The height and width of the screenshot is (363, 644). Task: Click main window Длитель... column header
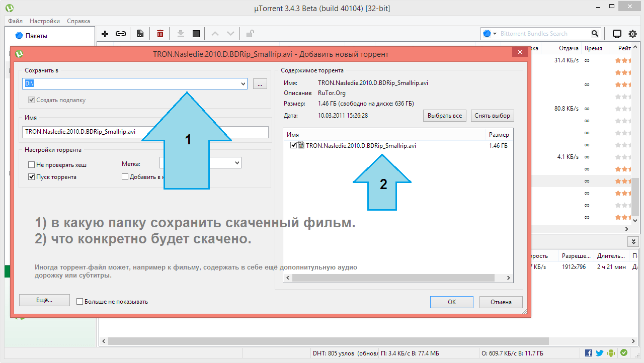pos(611,255)
